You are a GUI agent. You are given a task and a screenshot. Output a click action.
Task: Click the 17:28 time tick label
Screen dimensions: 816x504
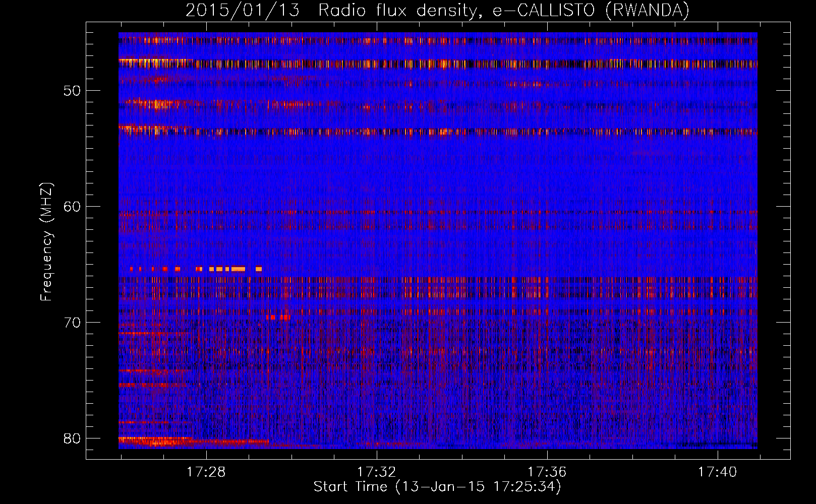(206, 472)
